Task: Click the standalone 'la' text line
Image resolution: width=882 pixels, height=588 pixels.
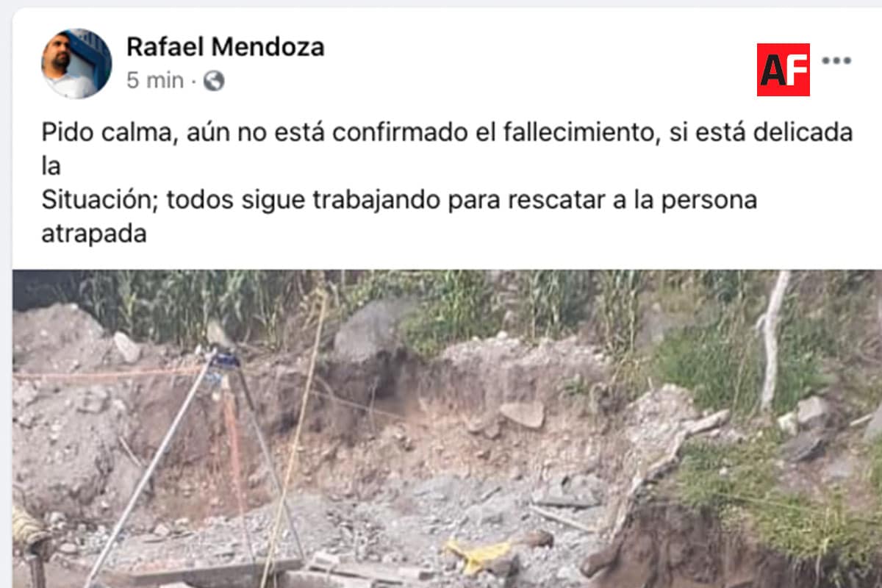Action: [x=51, y=167]
